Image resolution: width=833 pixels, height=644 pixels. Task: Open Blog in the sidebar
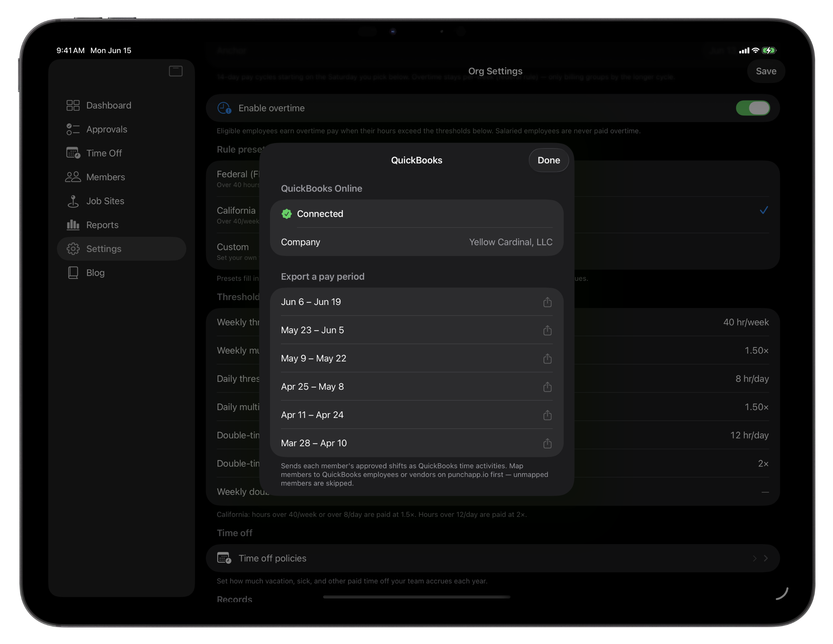121,273
